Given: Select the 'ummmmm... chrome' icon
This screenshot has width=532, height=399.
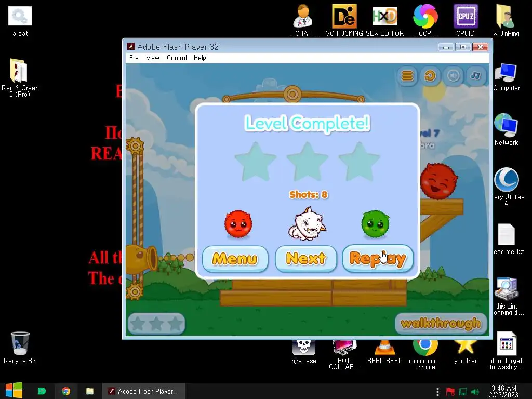Looking at the screenshot, I should pyautogui.click(x=425, y=355).
